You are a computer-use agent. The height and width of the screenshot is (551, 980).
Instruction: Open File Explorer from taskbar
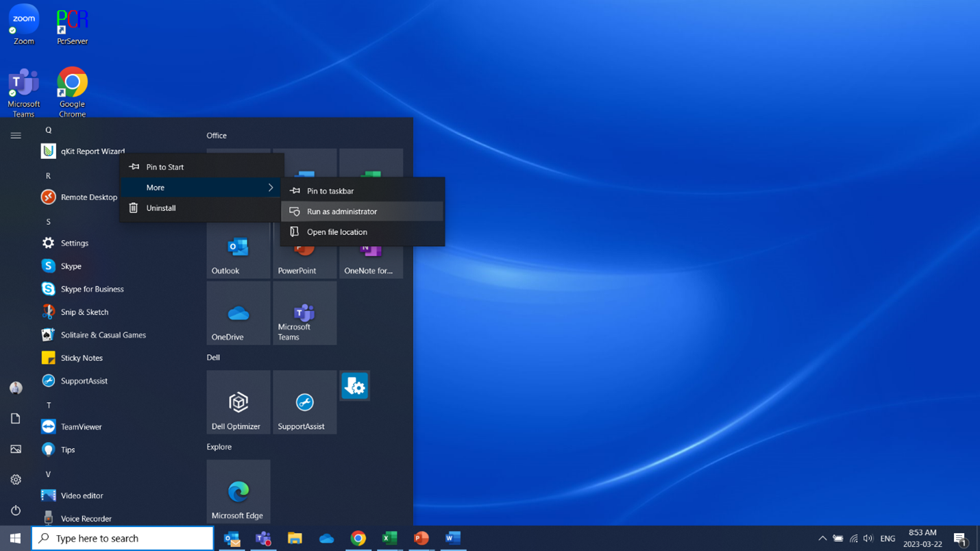[x=295, y=539]
